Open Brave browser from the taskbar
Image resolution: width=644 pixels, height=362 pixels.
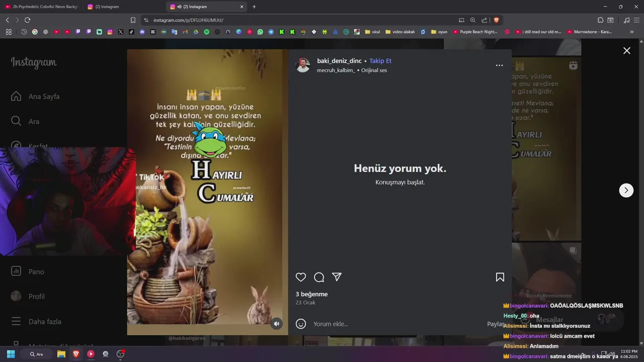pyautogui.click(x=76, y=354)
